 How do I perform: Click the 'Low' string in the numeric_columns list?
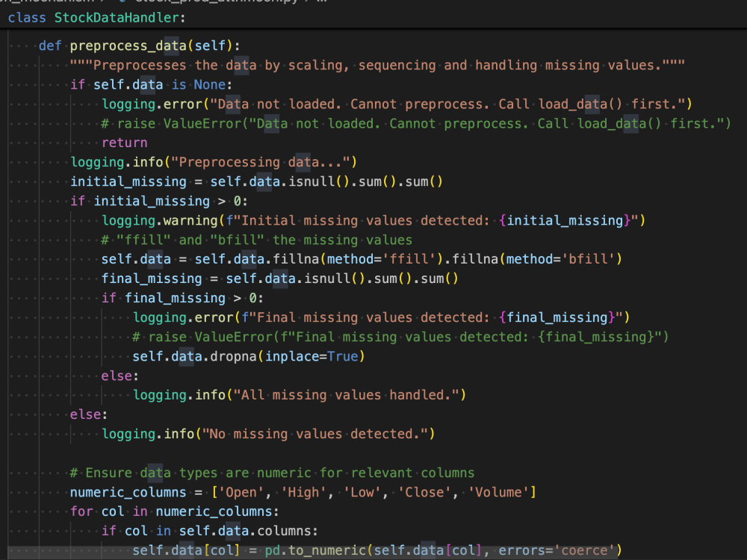click(x=362, y=492)
